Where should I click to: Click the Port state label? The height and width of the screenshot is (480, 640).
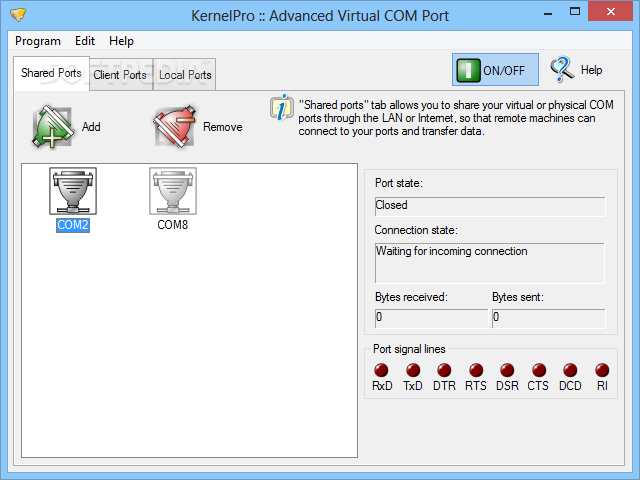(x=399, y=183)
